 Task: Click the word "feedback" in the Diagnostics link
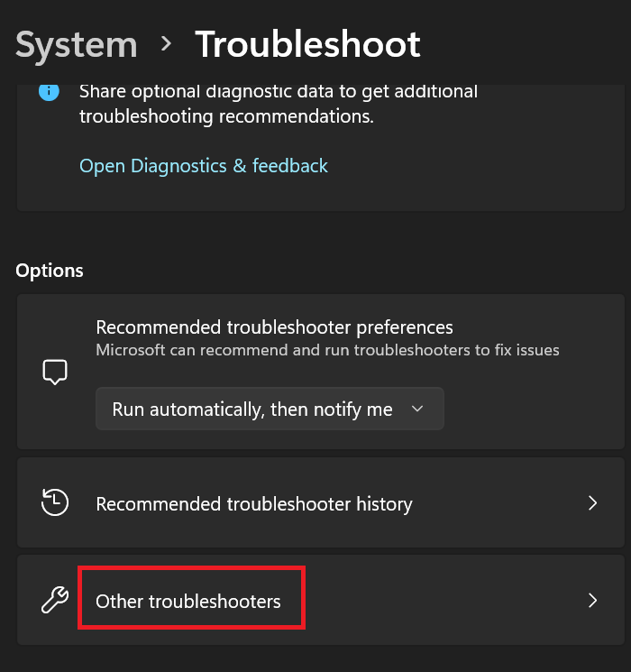tap(290, 166)
